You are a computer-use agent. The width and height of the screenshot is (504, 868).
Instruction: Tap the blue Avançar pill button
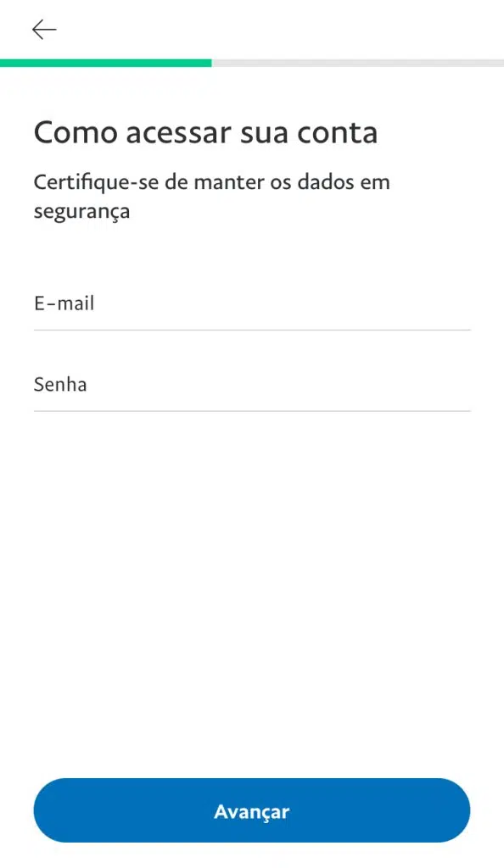[x=252, y=810]
